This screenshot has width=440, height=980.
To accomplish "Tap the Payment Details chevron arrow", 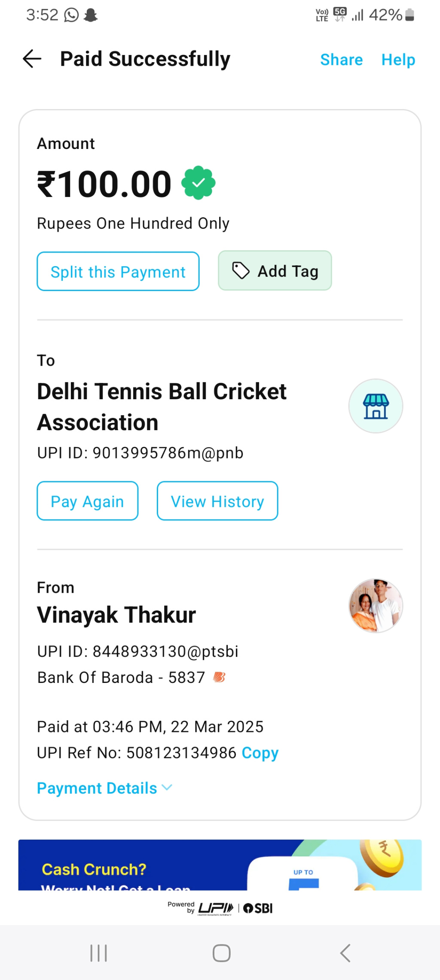I will (x=167, y=788).
